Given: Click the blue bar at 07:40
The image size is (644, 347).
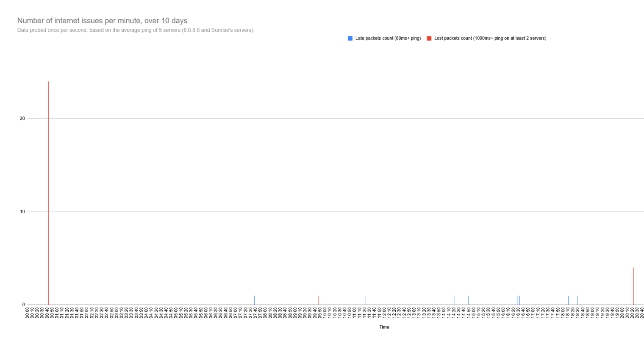Looking at the screenshot, I should (x=254, y=300).
